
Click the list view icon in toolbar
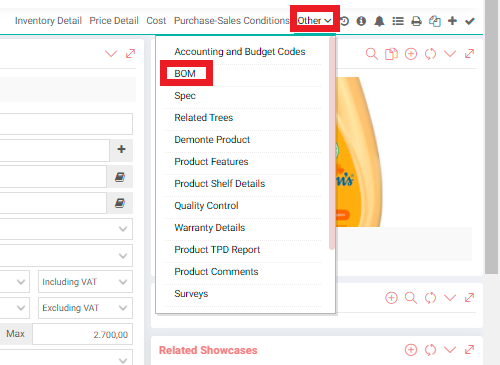pos(398,21)
